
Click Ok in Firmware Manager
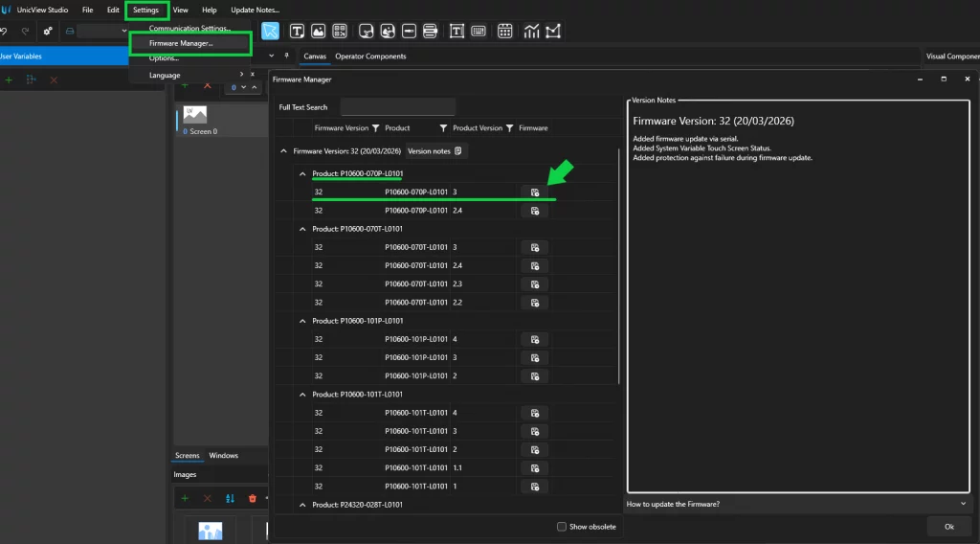(948, 527)
